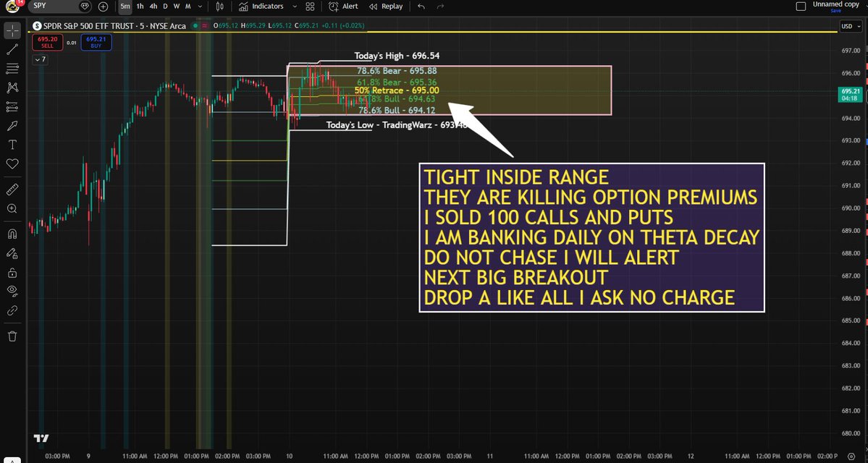The image size is (868, 463).
Task: Open the forecasting and measurement tools
Action: pos(12,107)
